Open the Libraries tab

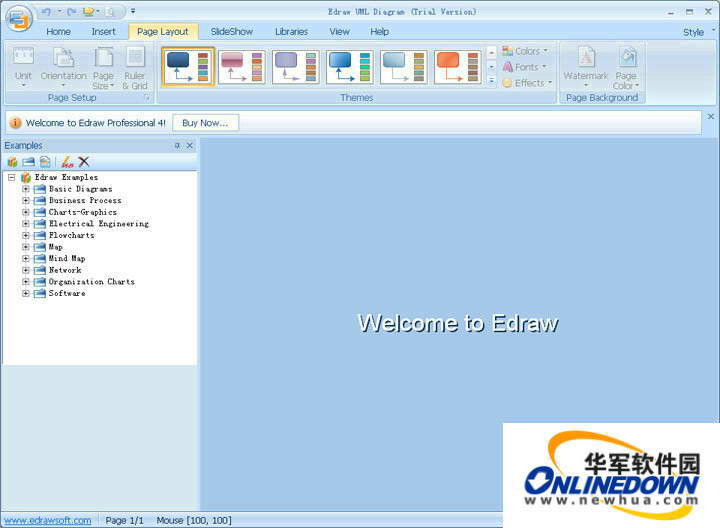point(292,32)
